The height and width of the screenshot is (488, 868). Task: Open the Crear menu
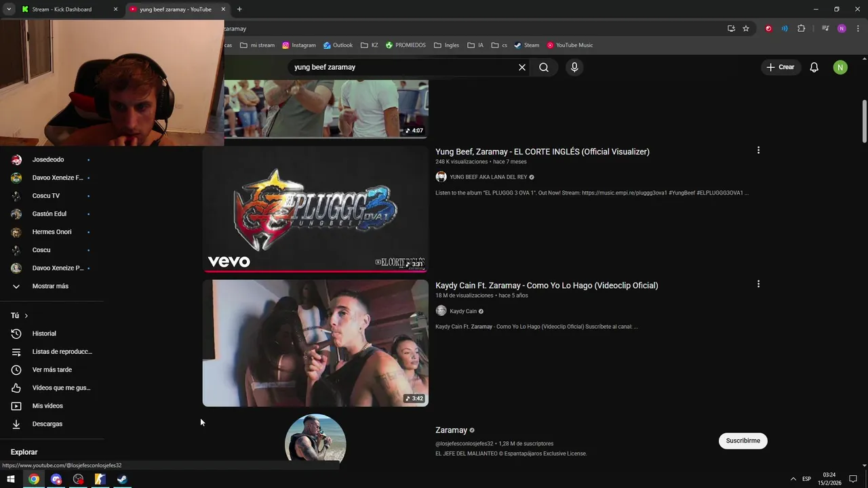click(x=780, y=67)
